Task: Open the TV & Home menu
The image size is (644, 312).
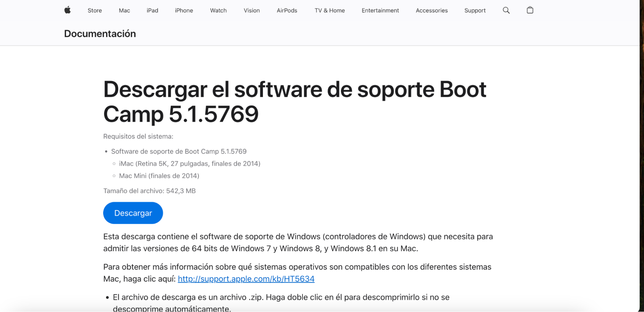Action: click(x=329, y=10)
